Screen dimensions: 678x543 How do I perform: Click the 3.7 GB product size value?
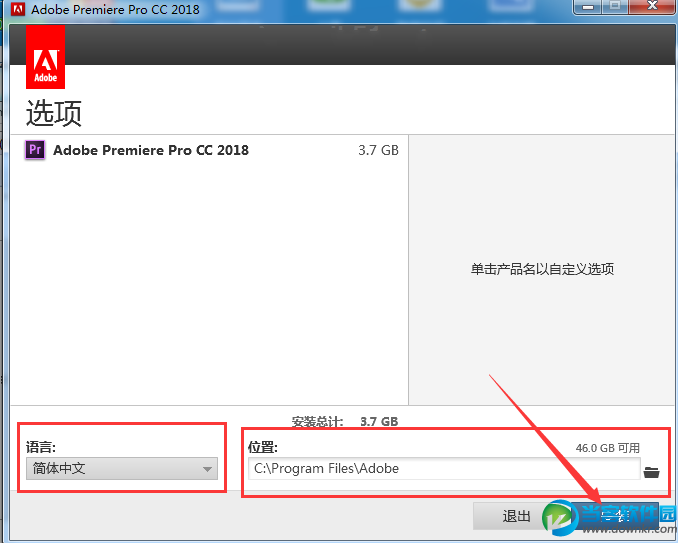pyautogui.click(x=378, y=150)
